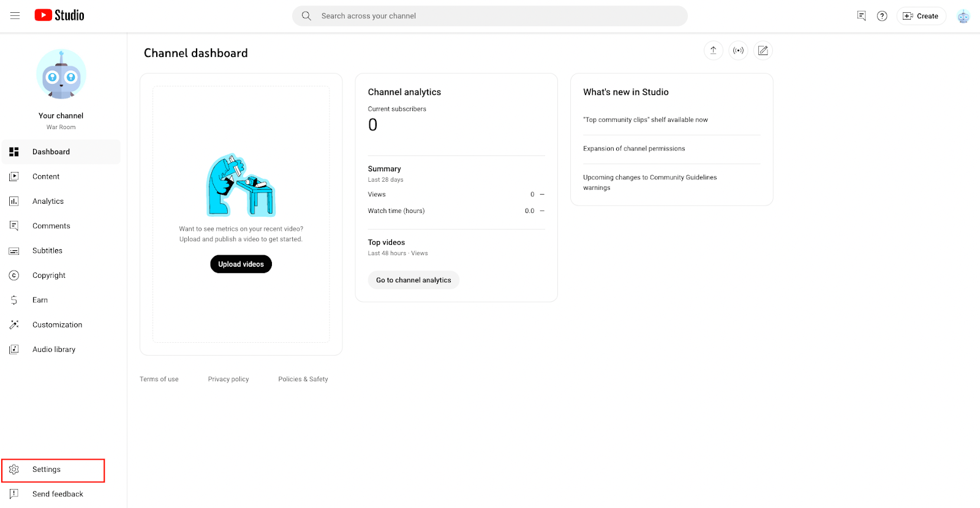This screenshot has height=508, width=980.
Task: Open the hamburger navigation menu
Action: pyautogui.click(x=15, y=16)
